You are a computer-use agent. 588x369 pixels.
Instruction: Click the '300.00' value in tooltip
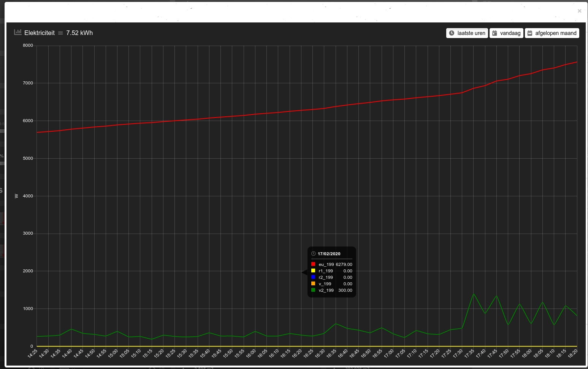click(x=345, y=290)
